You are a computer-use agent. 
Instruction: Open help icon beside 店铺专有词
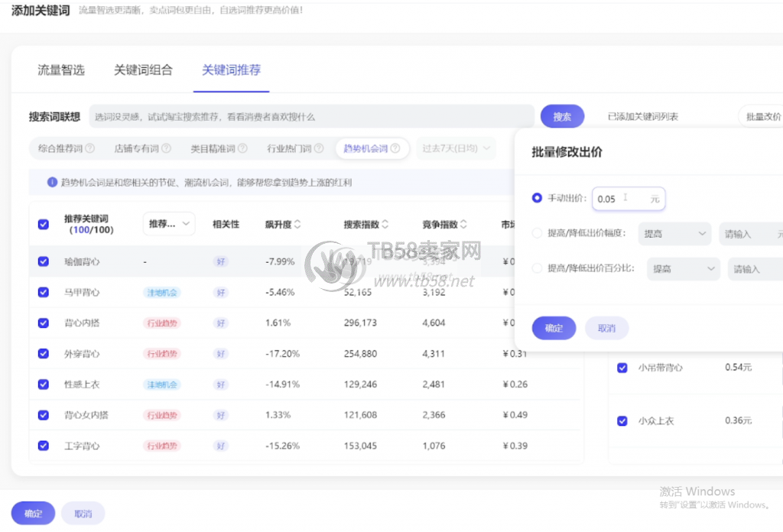click(x=166, y=148)
